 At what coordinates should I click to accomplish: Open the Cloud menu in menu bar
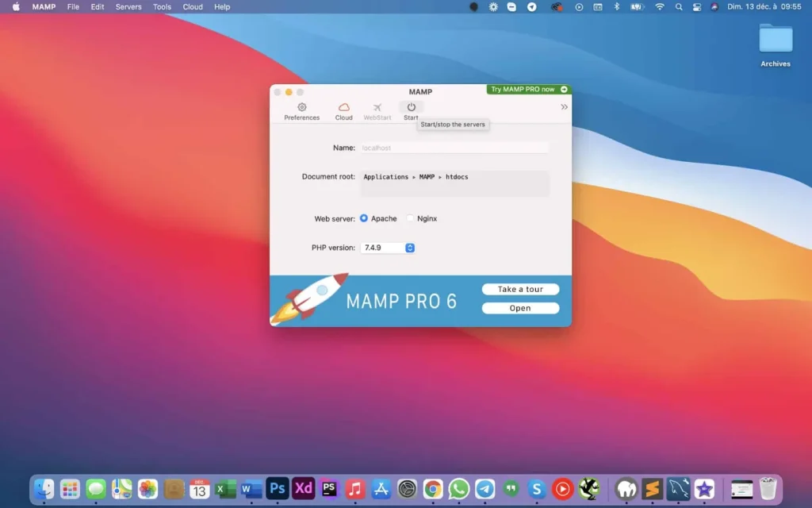(193, 6)
